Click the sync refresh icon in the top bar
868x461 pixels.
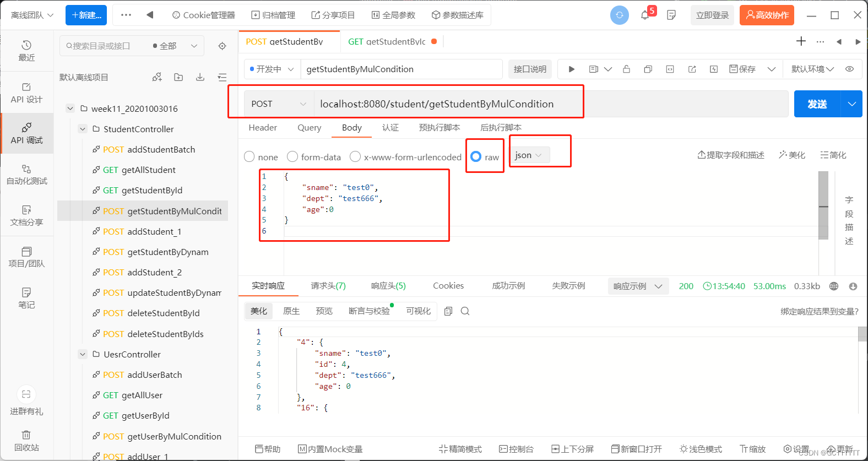click(x=620, y=15)
